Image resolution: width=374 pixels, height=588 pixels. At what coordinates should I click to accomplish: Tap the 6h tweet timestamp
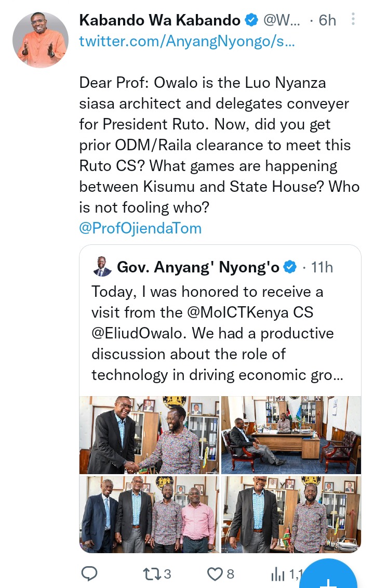[327, 20]
